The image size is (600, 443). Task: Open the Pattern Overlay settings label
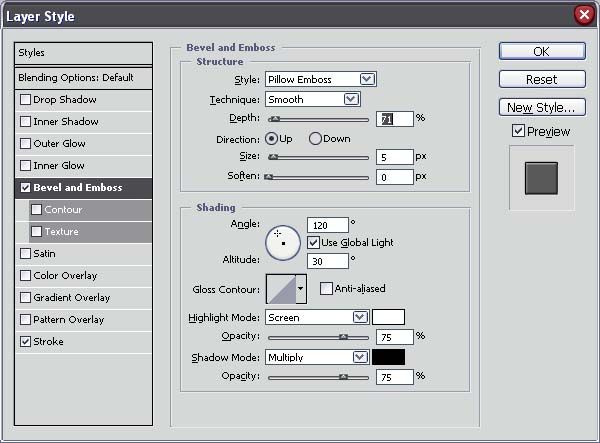[x=68, y=319]
